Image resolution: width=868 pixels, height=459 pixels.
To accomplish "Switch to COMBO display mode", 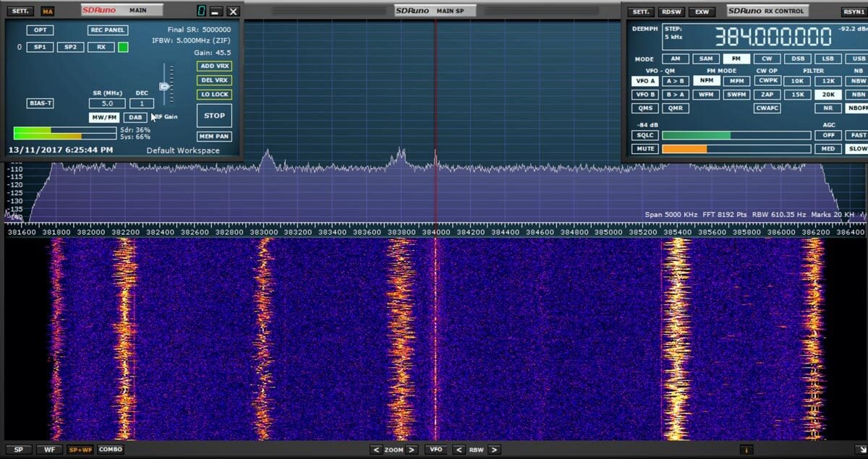I will [x=110, y=449].
